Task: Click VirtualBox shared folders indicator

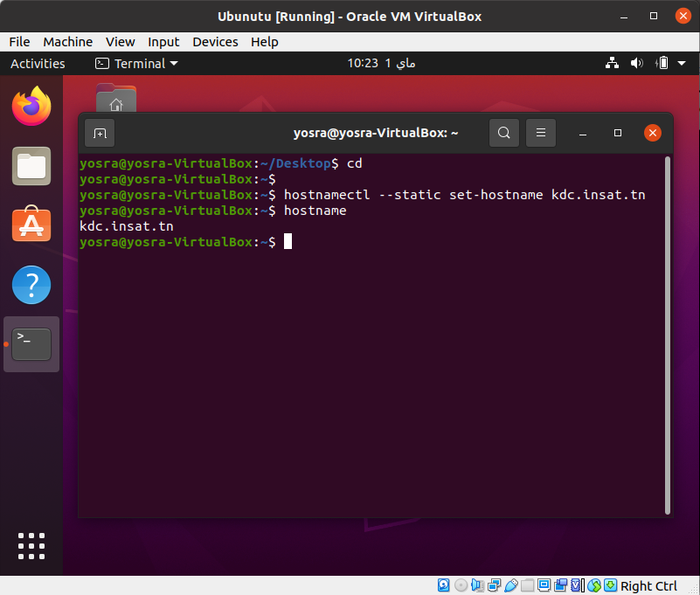Action: (x=527, y=585)
